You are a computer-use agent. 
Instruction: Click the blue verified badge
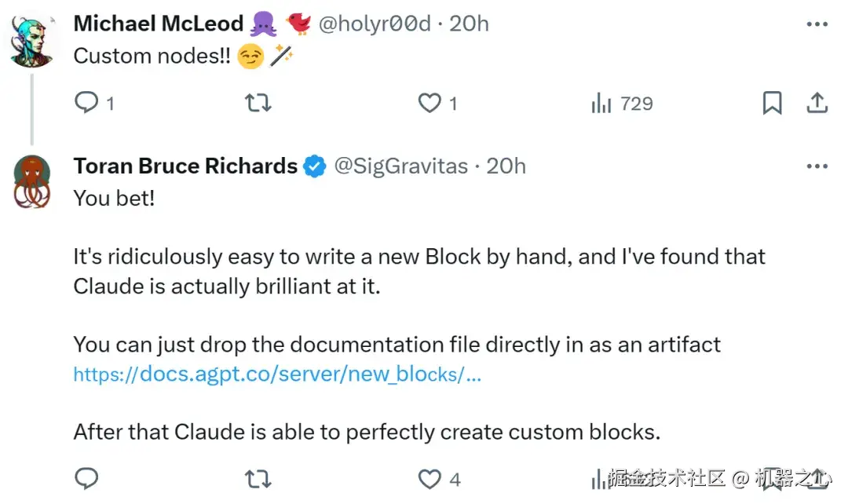(315, 166)
